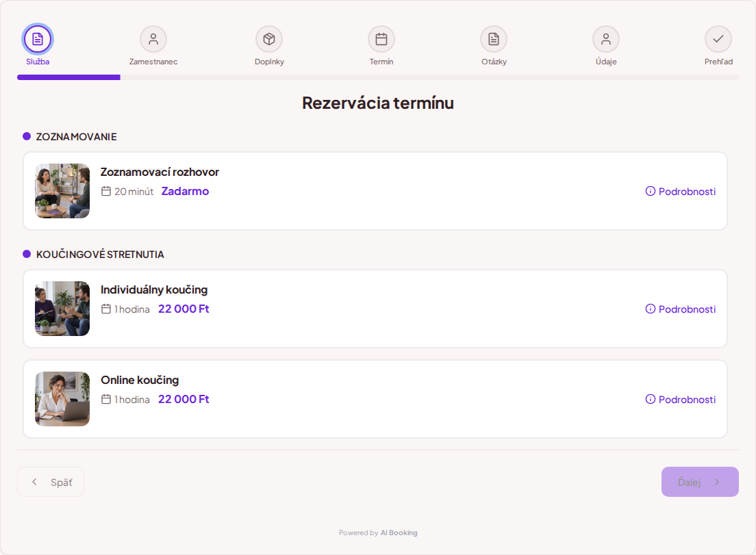This screenshot has width=756, height=555.
Task: Open Podrobnosti for Individuálny koučing
Action: [680, 309]
